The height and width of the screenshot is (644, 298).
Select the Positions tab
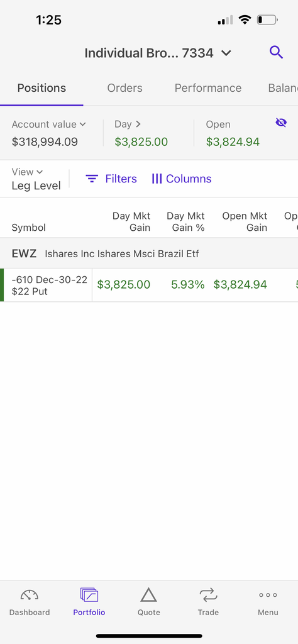pos(41,88)
